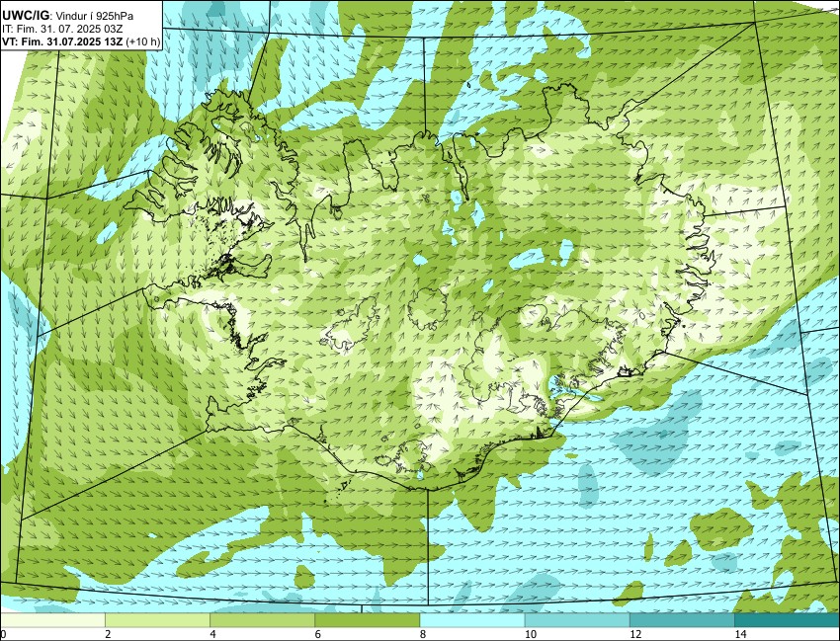The width and height of the screenshot is (840, 641).
Task: Click the legend swatch between 6 and 8
Action: tap(368, 620)
